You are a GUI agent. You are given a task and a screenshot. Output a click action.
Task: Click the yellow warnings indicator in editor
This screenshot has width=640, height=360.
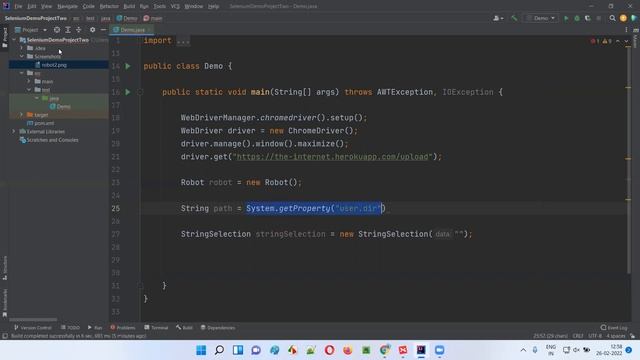coord(607,41)
